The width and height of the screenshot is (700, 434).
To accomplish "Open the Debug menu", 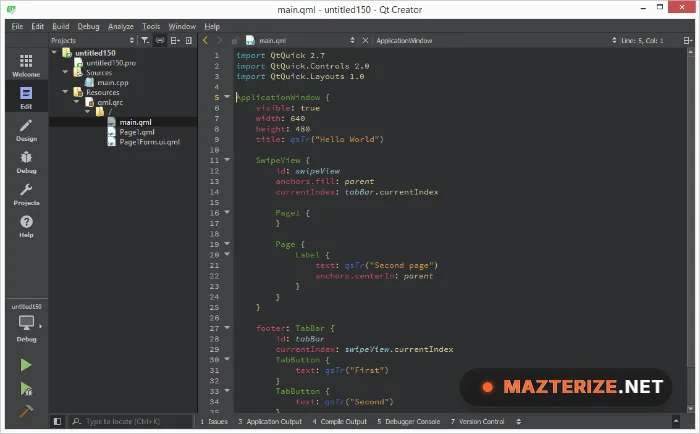I will click(x=88, y=26).
